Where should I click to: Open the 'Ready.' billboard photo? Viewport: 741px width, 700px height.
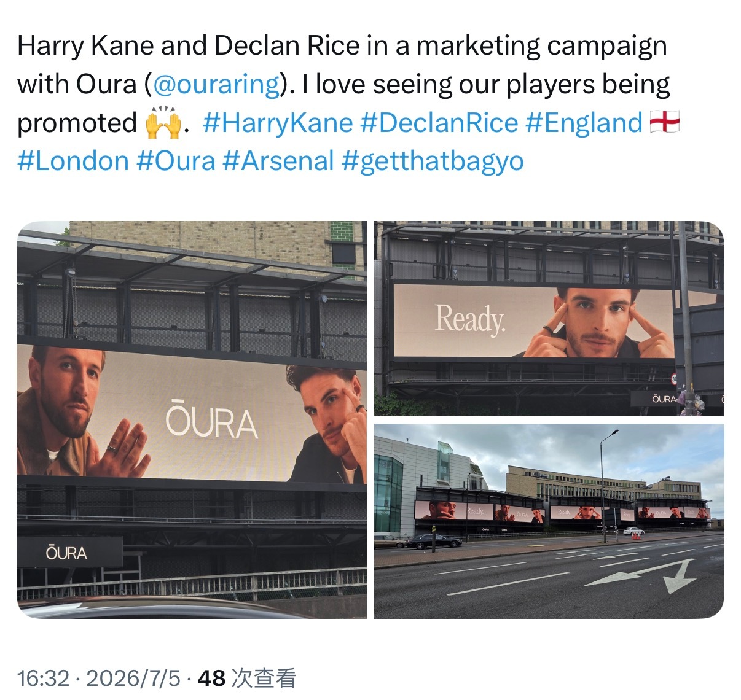549,319
